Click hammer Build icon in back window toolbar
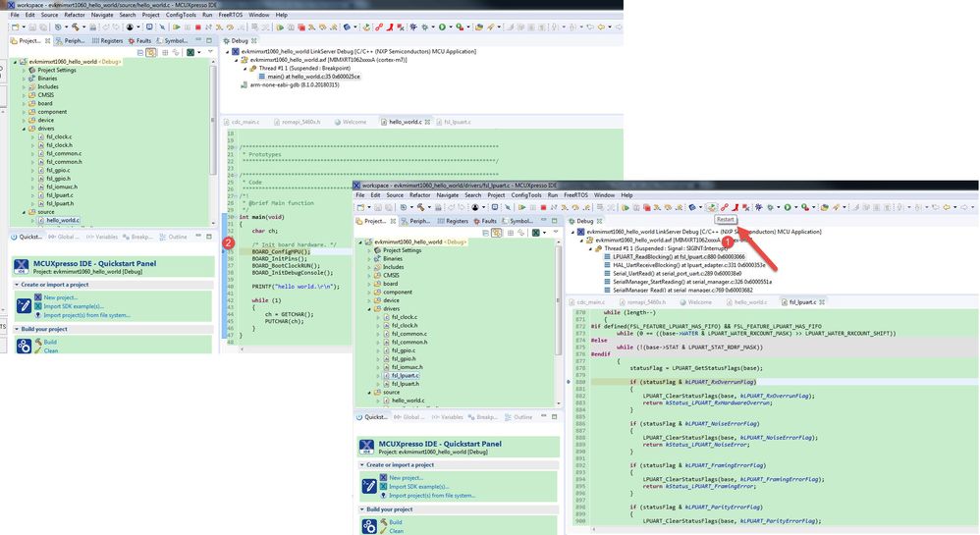Screen dimensions: 980x535 (x=75, y=27)
